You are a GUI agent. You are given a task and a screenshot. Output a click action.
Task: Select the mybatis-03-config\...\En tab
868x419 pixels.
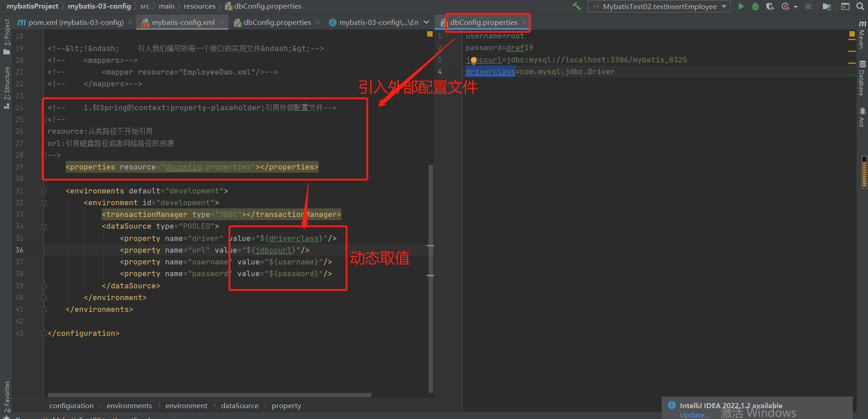(373, 22)
